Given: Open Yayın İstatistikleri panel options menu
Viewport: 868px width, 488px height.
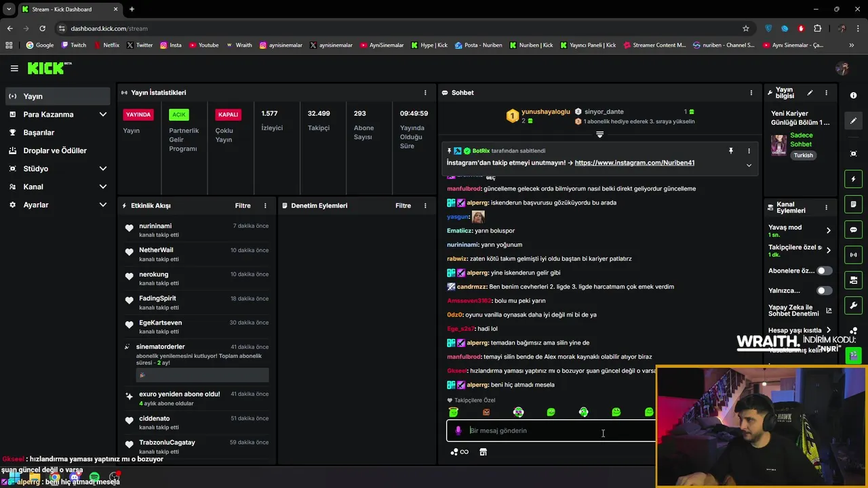Looking at the screenshot, I should coord(425,92).
